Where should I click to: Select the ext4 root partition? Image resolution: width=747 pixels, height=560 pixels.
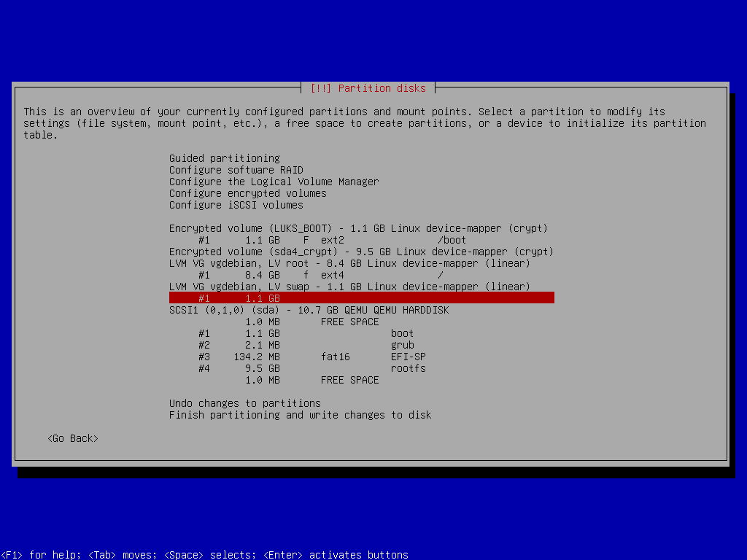coord(292,275)
